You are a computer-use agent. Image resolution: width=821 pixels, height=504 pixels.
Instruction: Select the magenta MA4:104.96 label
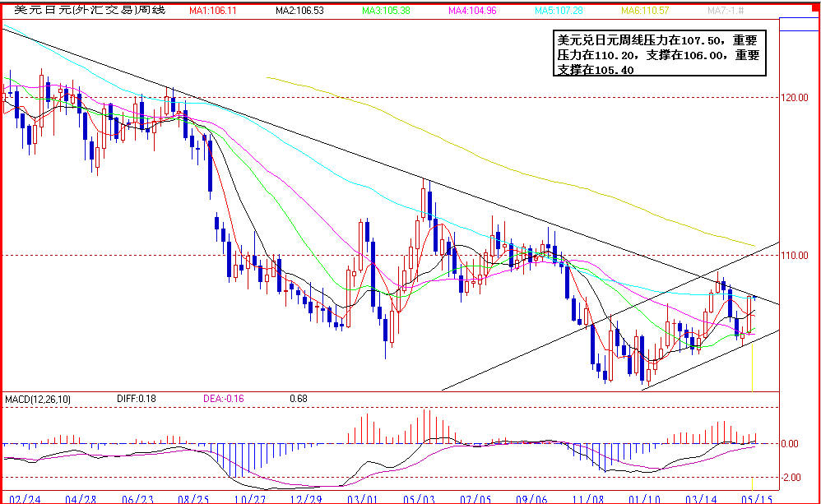click(472, 11)
